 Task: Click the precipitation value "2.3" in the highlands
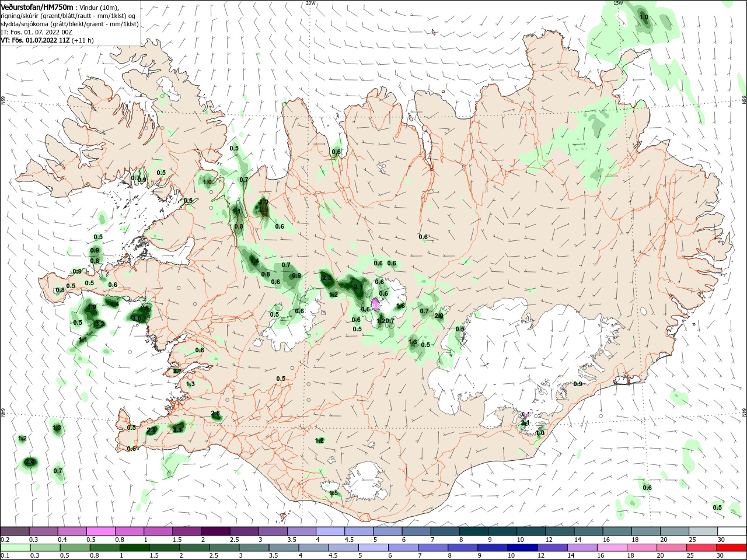(327, 279)
